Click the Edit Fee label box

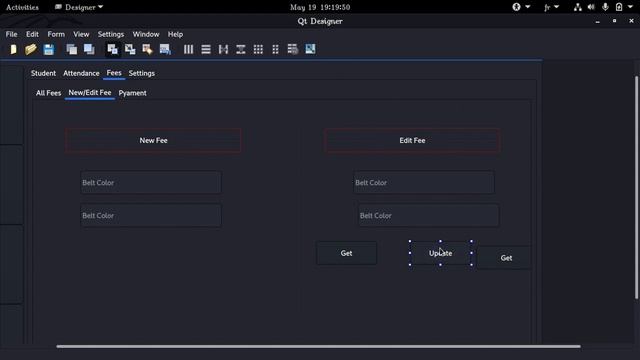(x=412, y=140)
